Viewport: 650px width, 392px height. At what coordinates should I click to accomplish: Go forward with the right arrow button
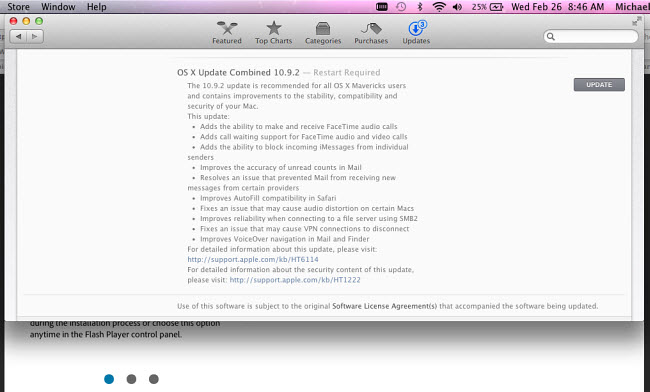35,36
